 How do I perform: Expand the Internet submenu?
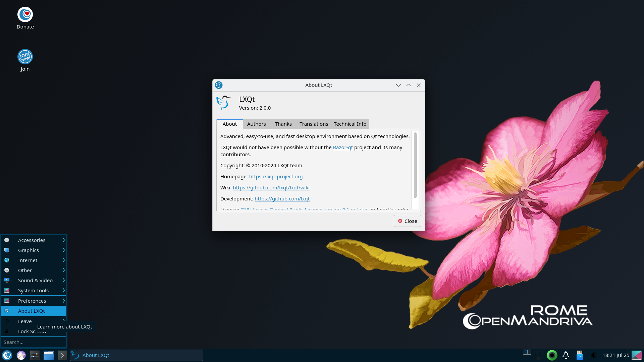click(34, 260)
